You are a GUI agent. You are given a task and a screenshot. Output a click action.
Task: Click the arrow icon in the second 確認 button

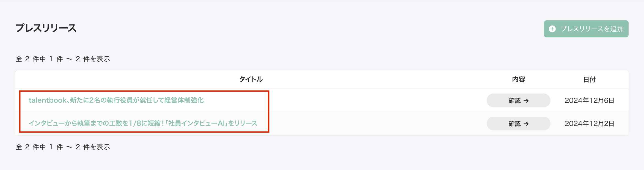point(526,124)
